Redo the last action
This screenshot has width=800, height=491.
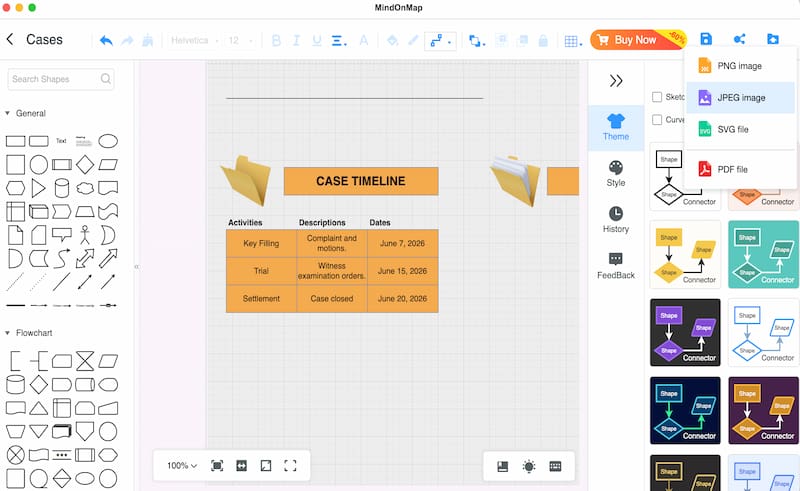[127, 40]
